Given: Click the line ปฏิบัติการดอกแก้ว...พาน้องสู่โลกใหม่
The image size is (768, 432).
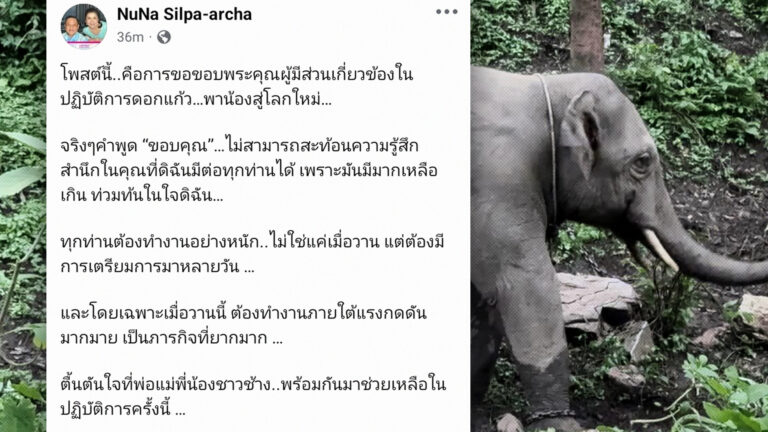Looking at the screenshot, I should [196, 99].
